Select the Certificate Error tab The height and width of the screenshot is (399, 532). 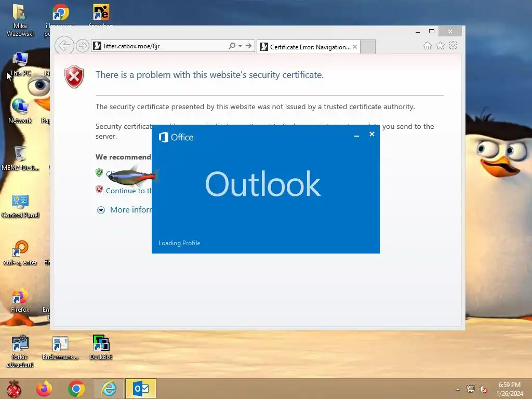click(308, 47)
